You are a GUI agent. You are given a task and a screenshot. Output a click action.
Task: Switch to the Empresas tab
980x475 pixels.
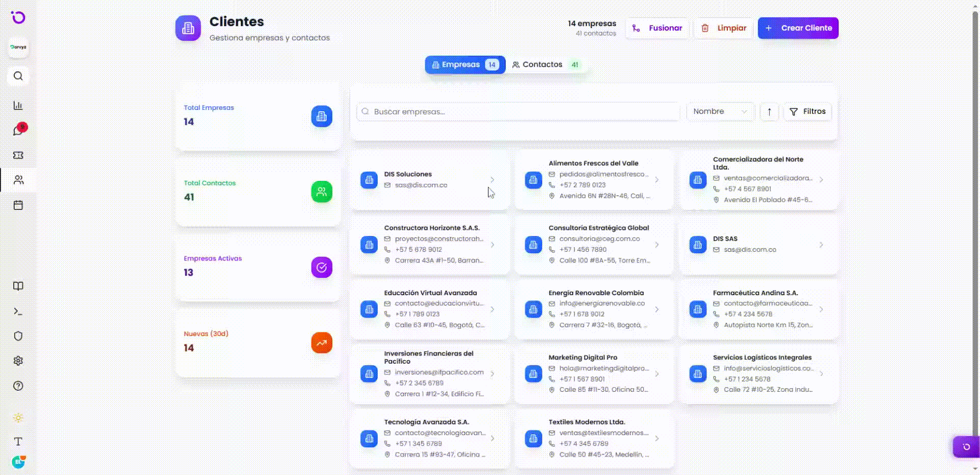point(465,65)
